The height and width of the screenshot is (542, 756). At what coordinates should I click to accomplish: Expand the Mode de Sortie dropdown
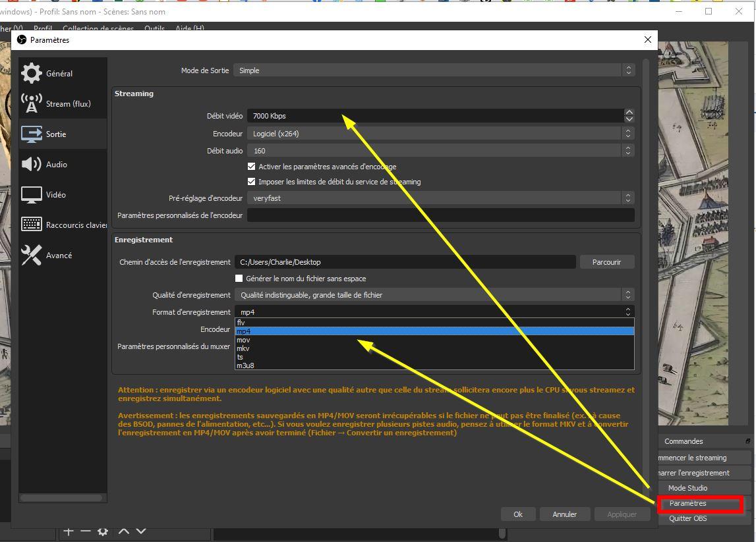(434, 70)
